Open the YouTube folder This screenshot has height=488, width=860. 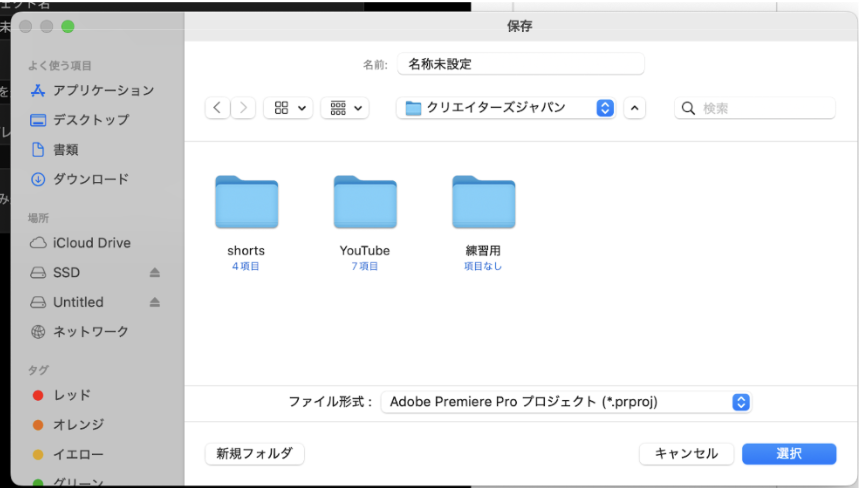364,203
